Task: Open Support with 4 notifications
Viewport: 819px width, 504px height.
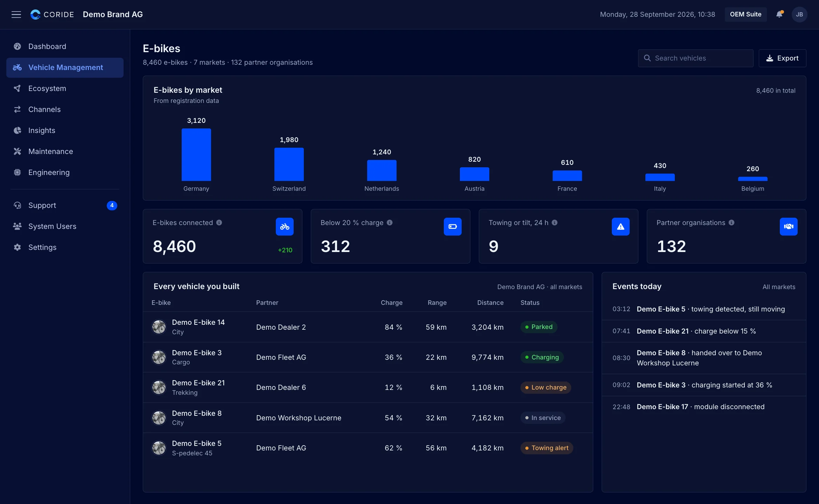Action: tap(65, 205)
